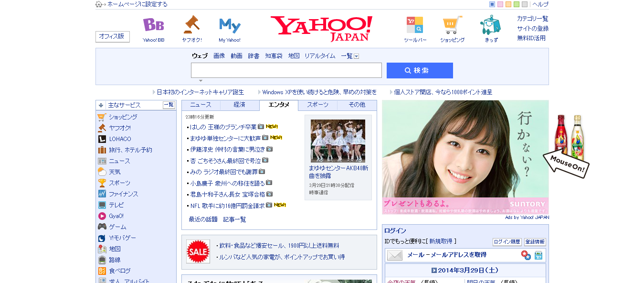Select the 知恵袋 search tab
The height and width of the screenshot is (283, 644).
coord(274,56)
